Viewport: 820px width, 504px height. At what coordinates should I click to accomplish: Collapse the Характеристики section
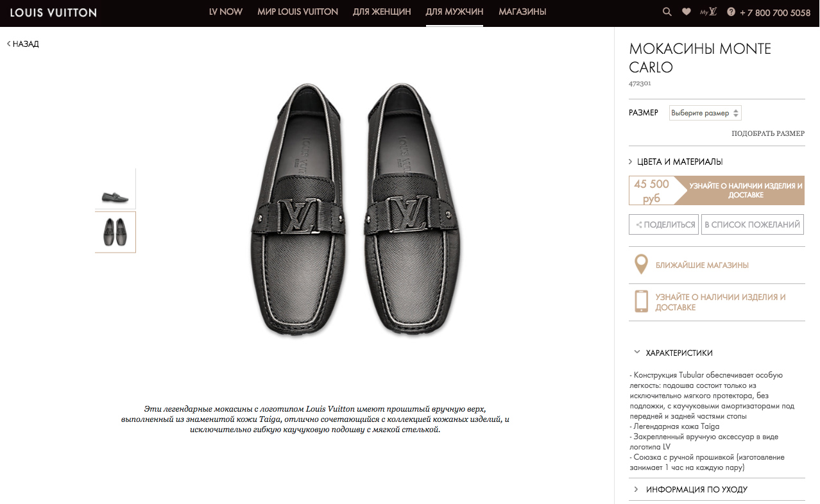[x=678, y=353]
